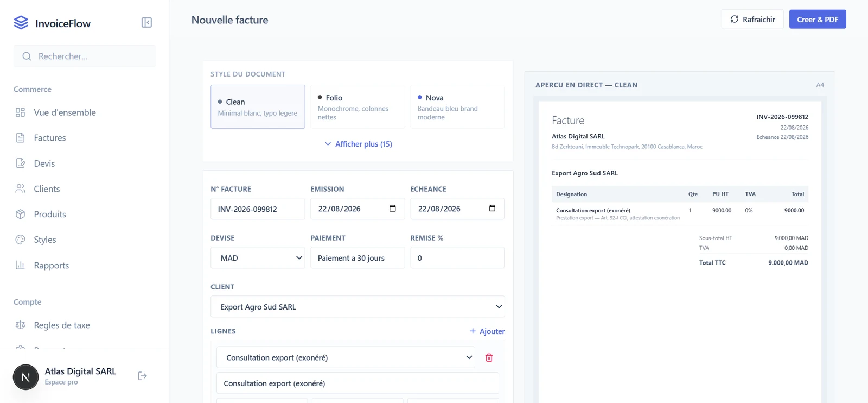Select the Nova document style
Viewport: 868px width, 403px height.
457,106
